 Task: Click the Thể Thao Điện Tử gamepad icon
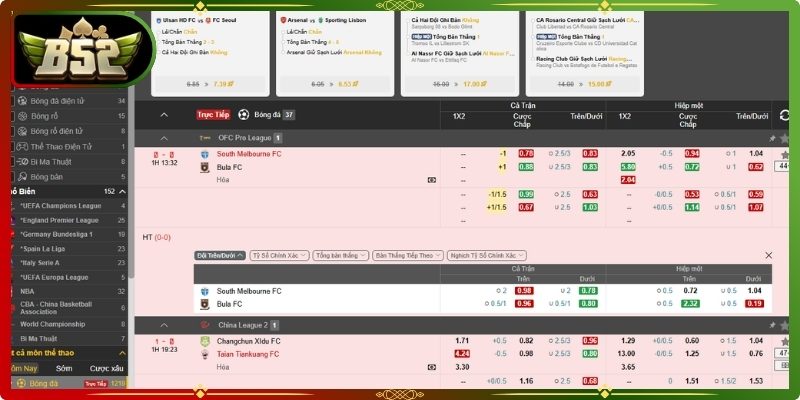point(22,146)
